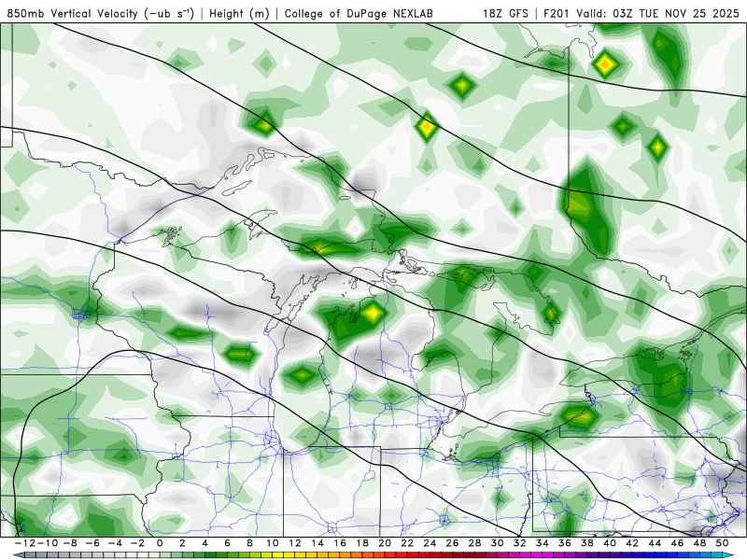
Task: Click the "18" value on the color scale
Action: click(362, 543)
